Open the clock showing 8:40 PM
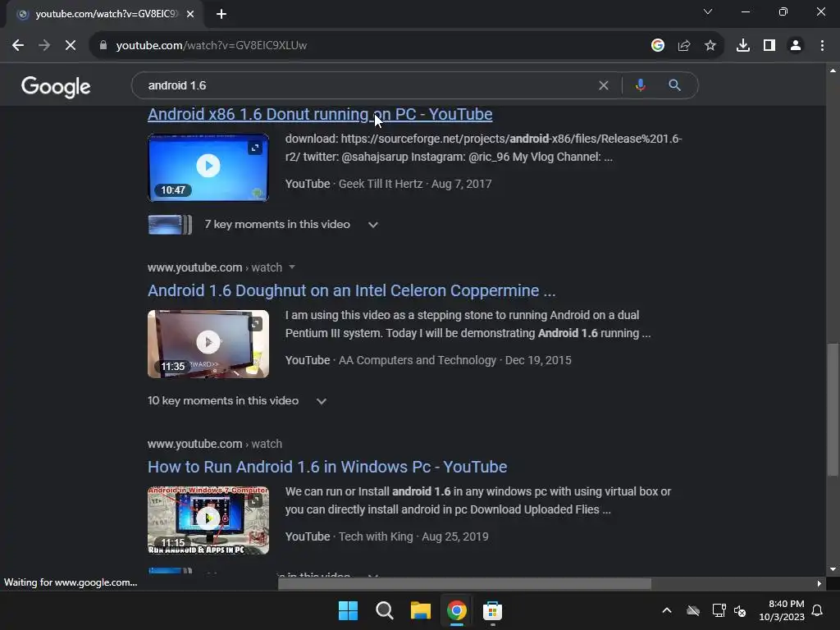The height and width of the screenshot is (630, 840). (x=782, y=610)
